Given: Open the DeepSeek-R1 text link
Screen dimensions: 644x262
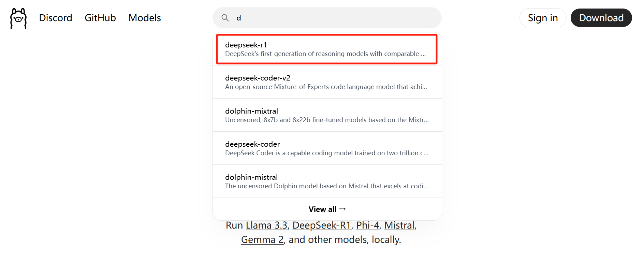Looking at the screenshot, I should [322, 225].
